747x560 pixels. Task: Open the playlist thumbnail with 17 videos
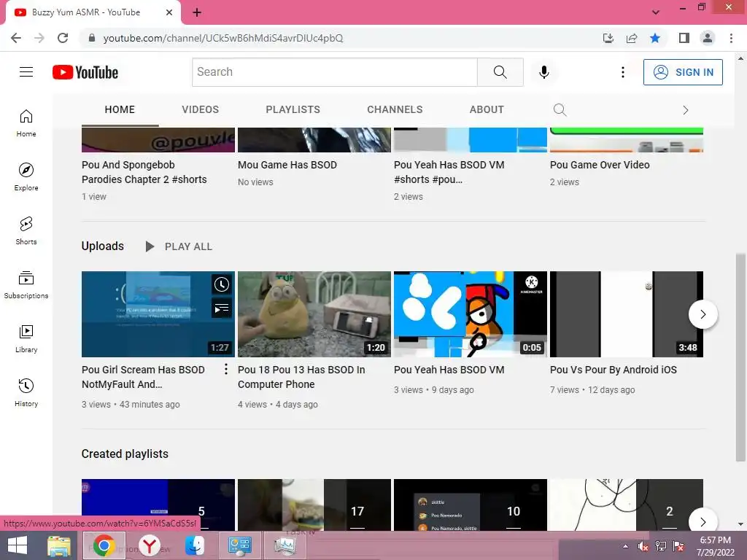[314, 505]
